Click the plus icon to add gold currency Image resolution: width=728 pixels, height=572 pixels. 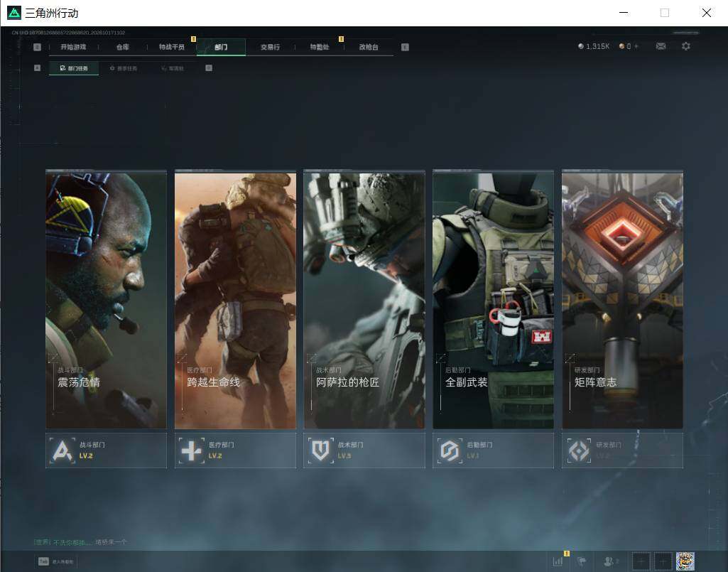(636, 46)
